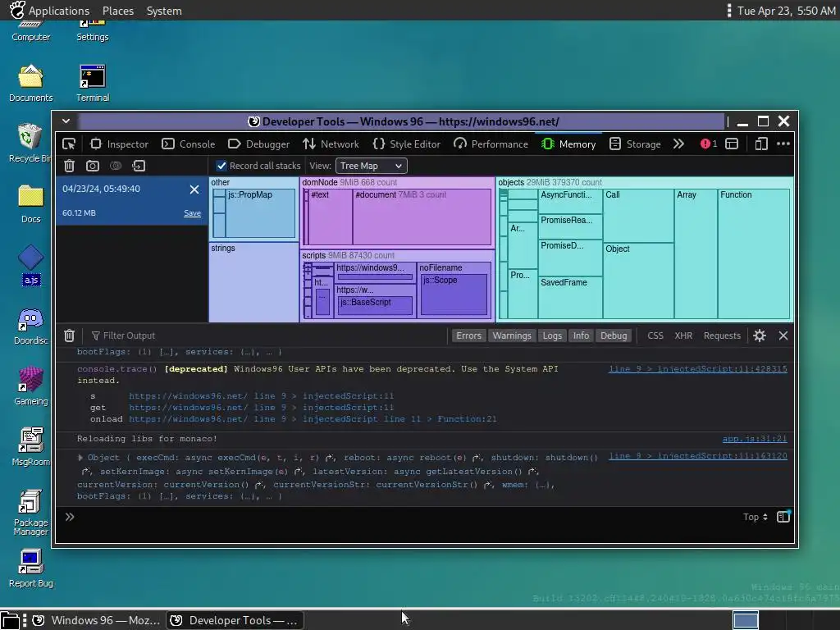The height and width of the screenshot is (630, 840).
Task: Toggle the Warnings filter button
Action: point(512,336)
